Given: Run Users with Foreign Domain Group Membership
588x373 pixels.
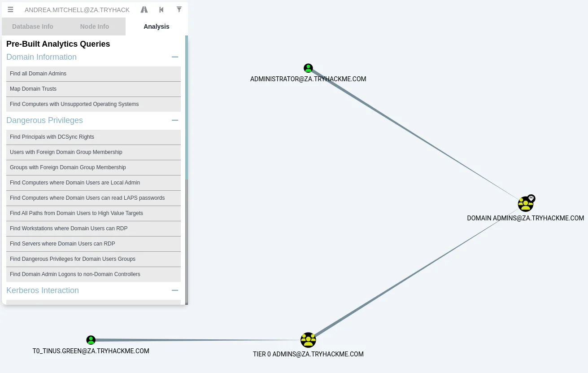Looking at the screenshot, I should click(x=93, y=152).
